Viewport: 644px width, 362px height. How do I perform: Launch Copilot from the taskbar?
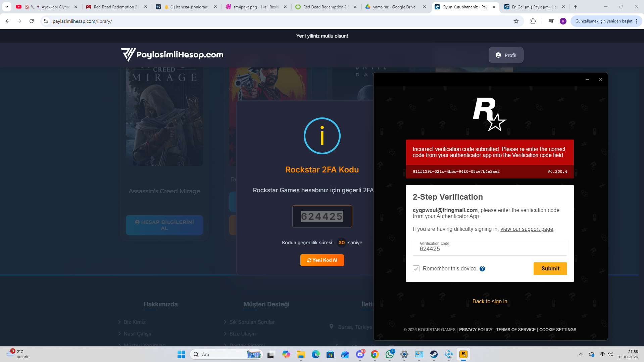[286, 354]
